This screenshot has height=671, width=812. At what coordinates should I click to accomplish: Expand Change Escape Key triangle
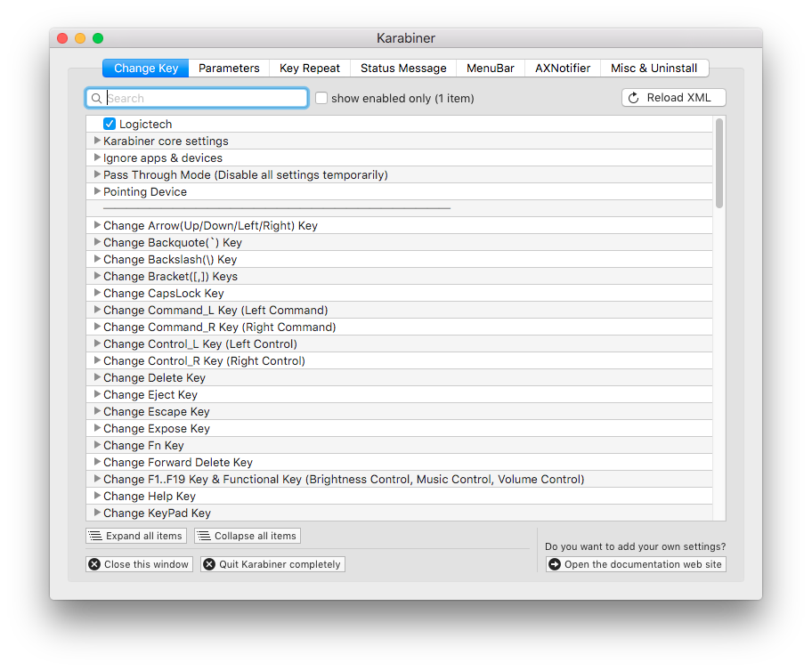tap(97, 411)
